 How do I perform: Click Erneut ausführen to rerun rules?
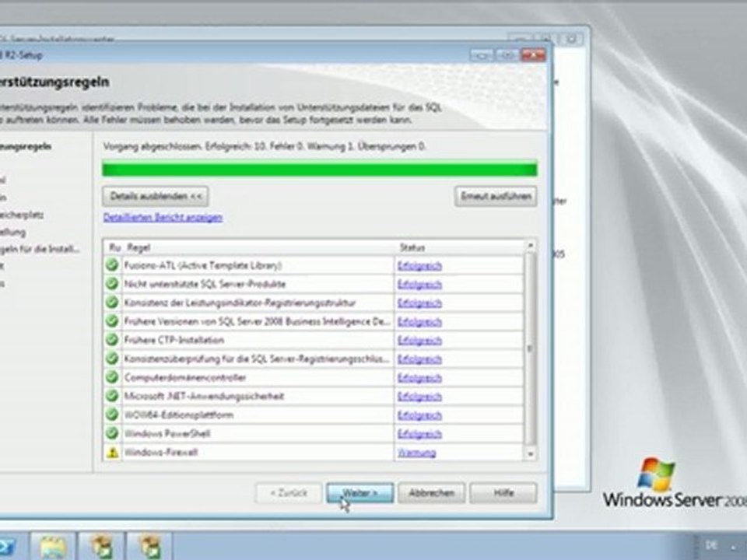coord(496,196)
